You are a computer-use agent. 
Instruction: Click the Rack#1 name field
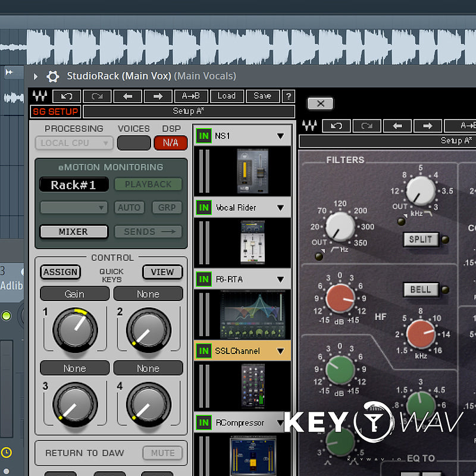74,184
